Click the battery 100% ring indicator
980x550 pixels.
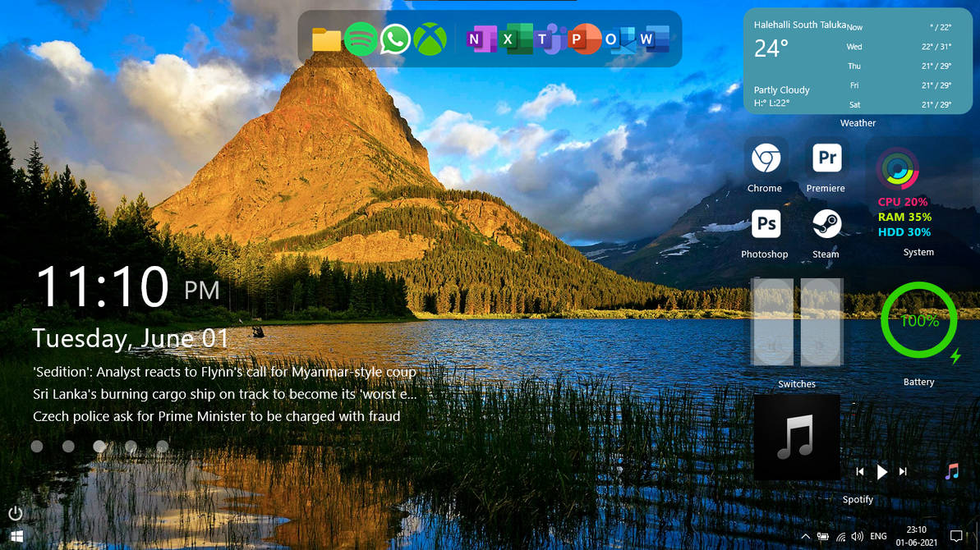pyautogui.click(x=918, y=320)
